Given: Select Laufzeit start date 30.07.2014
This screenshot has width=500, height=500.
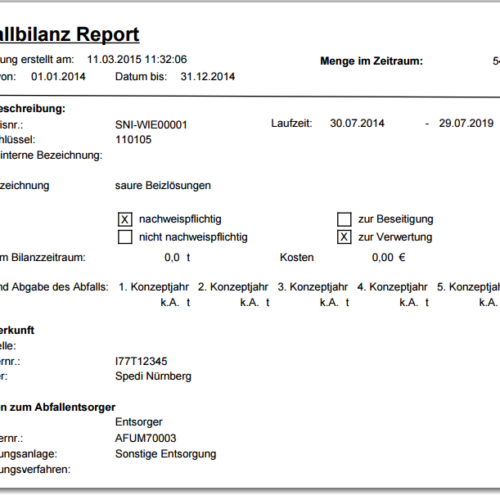Looking at the screenshot, I should 357,123.
